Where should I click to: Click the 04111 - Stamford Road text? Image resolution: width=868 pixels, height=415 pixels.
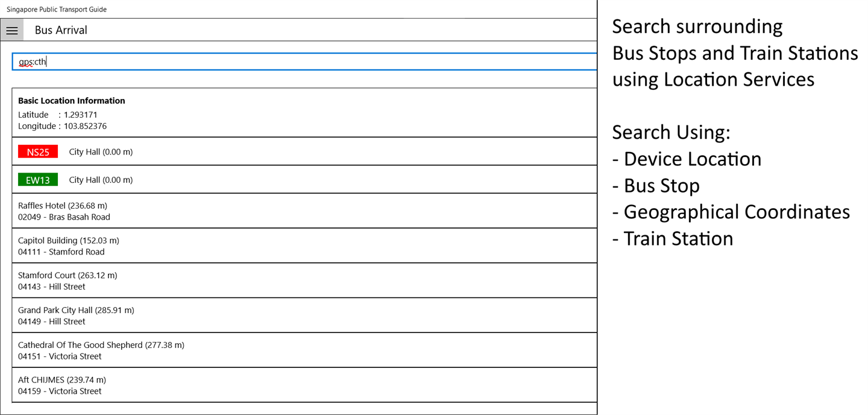coord(61,252)
